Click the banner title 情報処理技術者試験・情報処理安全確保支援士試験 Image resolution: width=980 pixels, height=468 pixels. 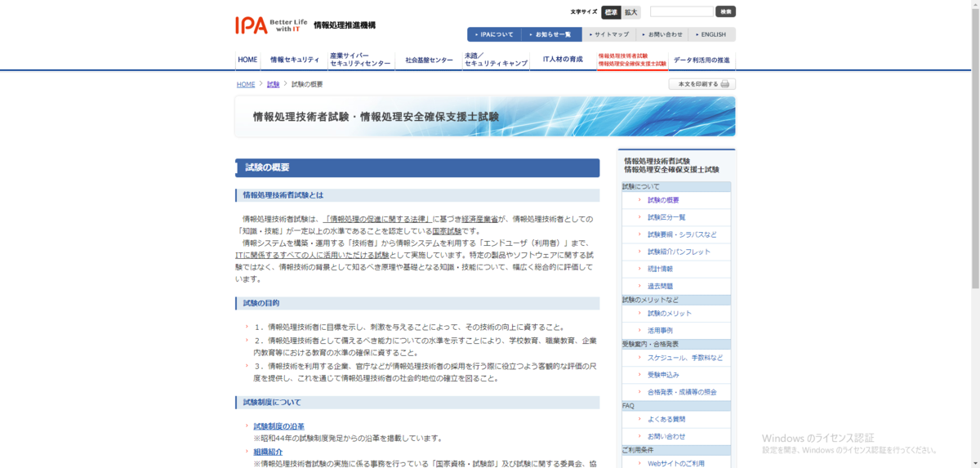coord(376,117)
